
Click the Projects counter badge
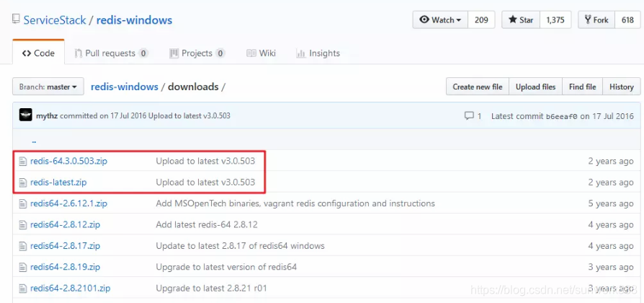tap(220, 53)
